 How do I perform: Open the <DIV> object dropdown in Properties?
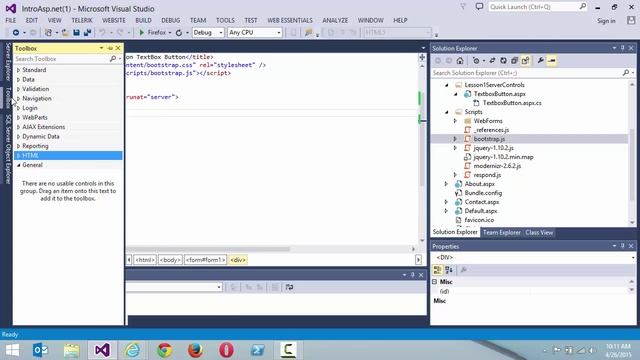633,258
